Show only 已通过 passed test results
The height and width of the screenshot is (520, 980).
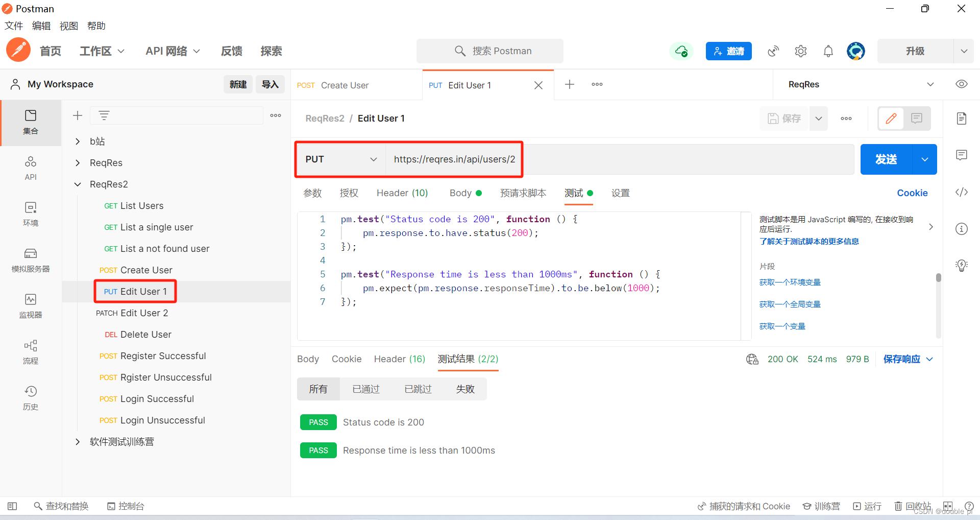coord(366,389)
